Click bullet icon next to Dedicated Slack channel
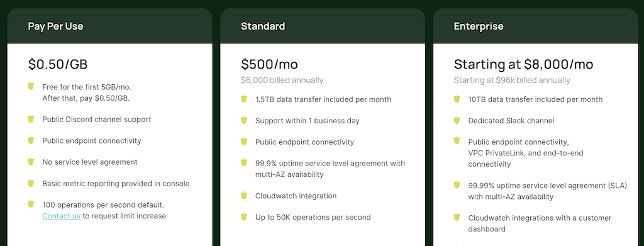 tap(457, 120)
